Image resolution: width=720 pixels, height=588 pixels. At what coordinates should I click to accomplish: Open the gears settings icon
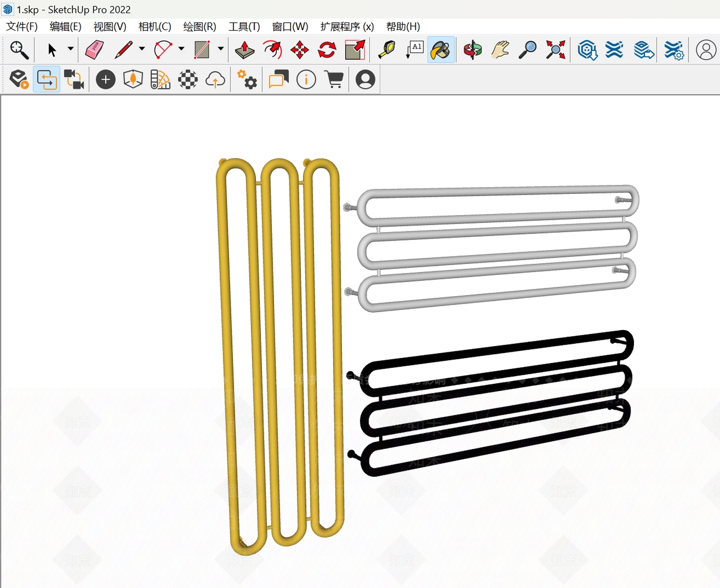247,80
